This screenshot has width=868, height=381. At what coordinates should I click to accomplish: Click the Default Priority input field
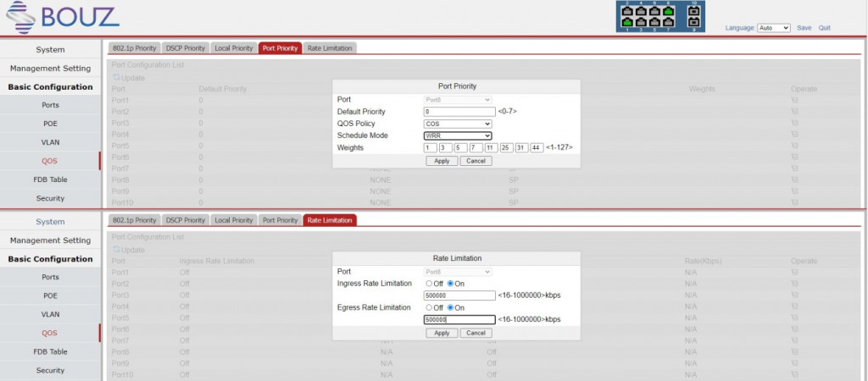pyautogui.click(x=458, y=112)
